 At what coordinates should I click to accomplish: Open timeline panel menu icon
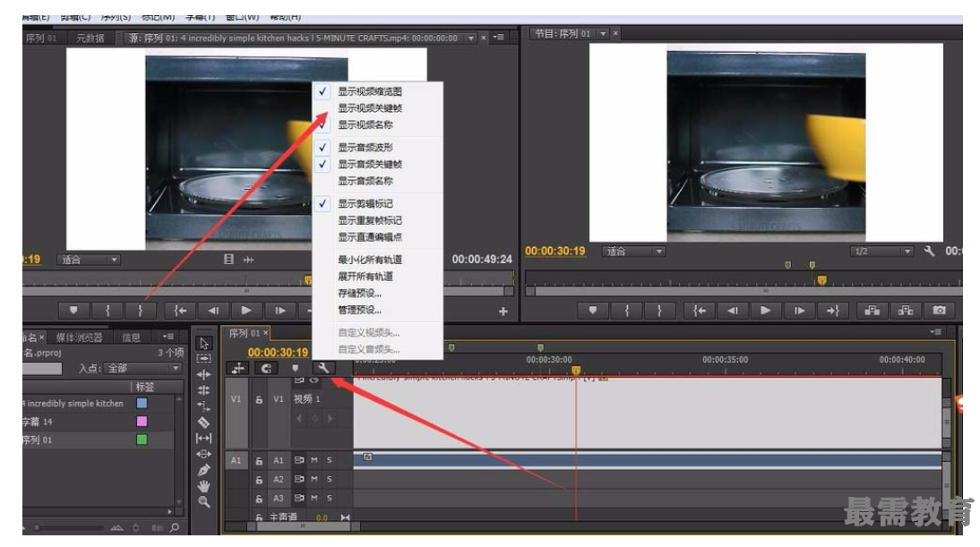(935, 331)
